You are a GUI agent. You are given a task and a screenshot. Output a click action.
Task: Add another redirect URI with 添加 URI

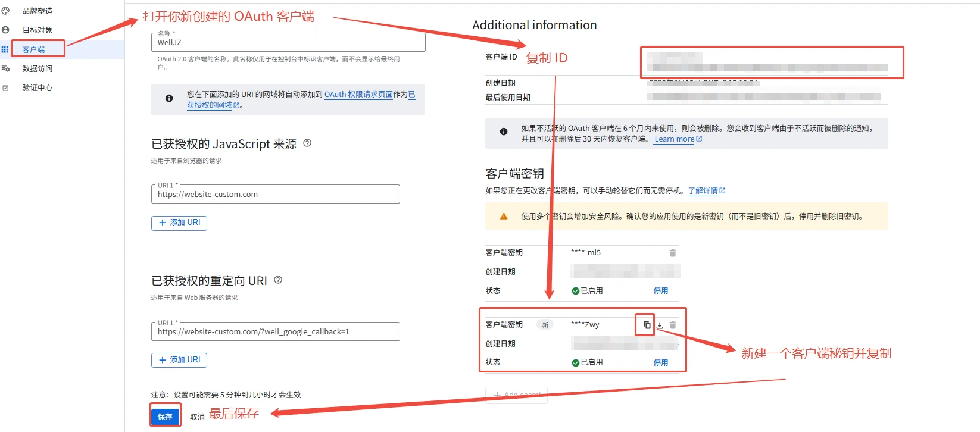179,360
